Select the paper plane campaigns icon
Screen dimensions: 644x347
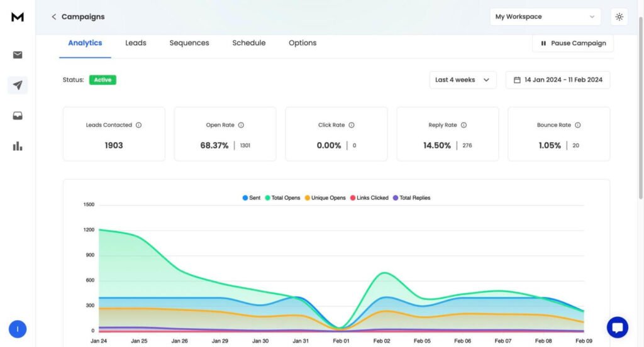(18, 85)
